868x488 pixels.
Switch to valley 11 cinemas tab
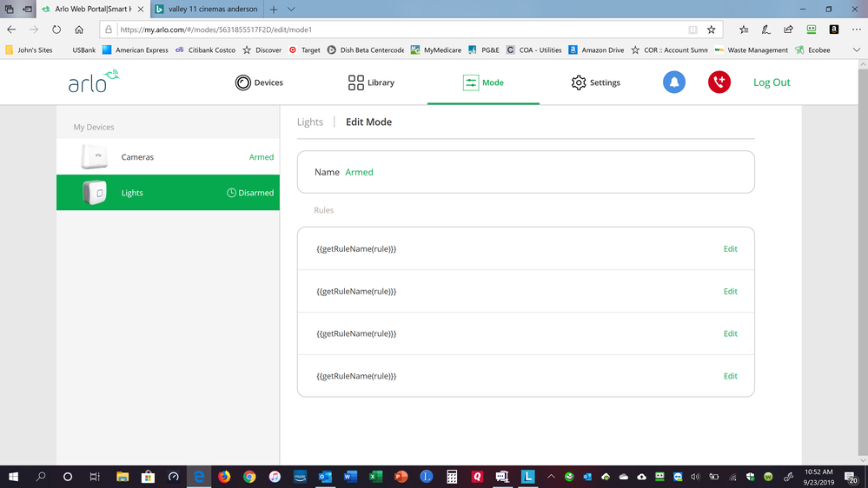pos(207,9)
